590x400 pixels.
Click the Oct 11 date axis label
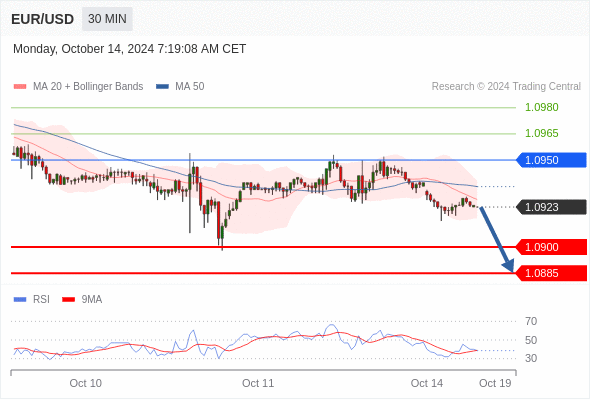pos(258,383)
